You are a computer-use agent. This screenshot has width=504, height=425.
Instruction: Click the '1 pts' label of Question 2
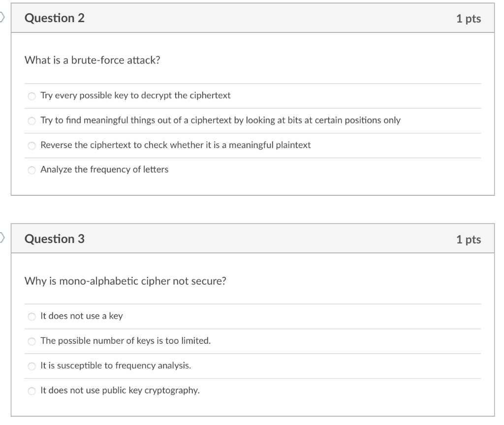click(469, 19)
